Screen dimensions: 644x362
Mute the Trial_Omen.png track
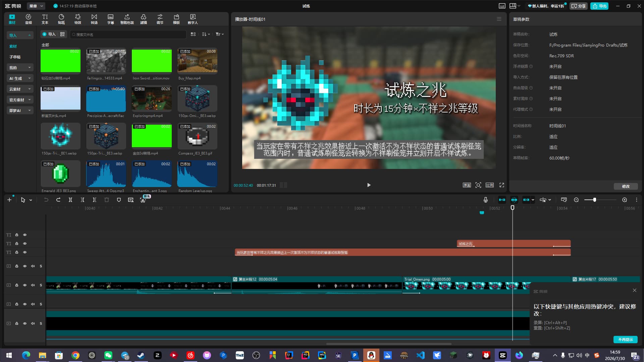coord(33,285)
